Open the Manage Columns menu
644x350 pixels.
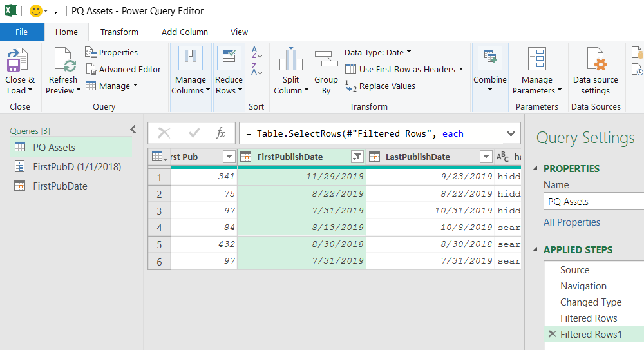(191, 77)
